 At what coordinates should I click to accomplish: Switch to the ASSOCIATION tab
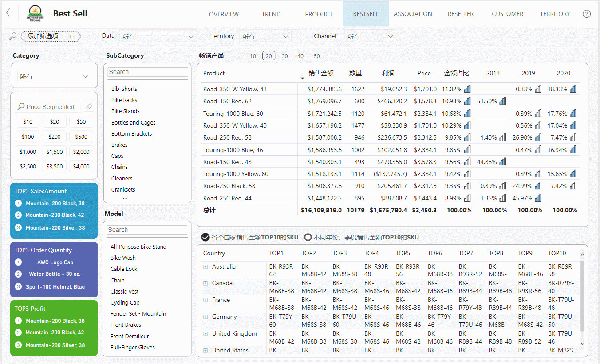click(x=413, y=14)
